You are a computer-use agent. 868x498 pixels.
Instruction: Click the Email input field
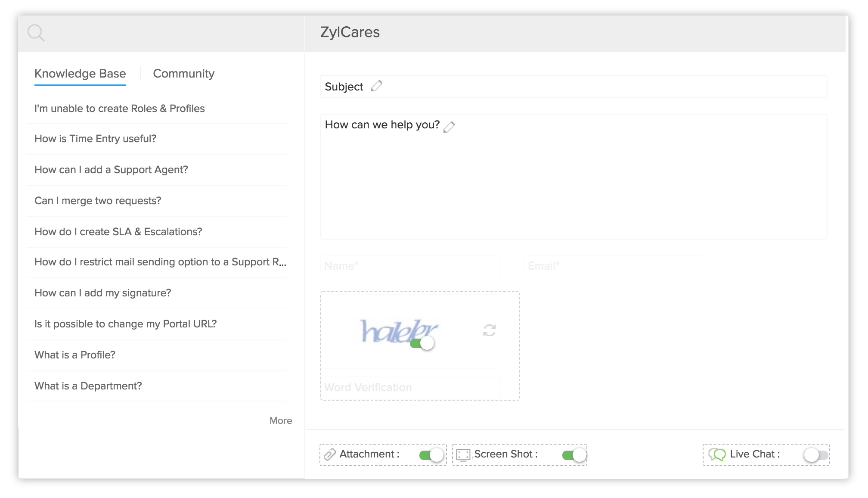click(614, 266)
